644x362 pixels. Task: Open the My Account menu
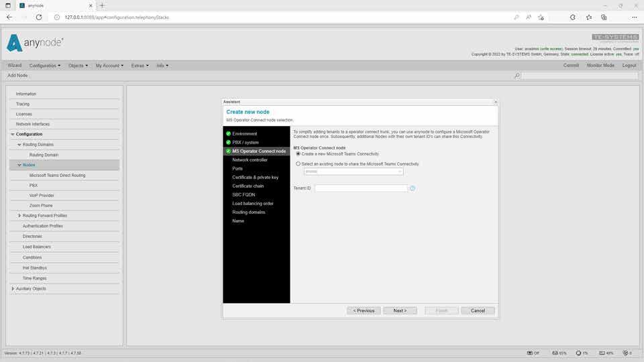point(109,66)
